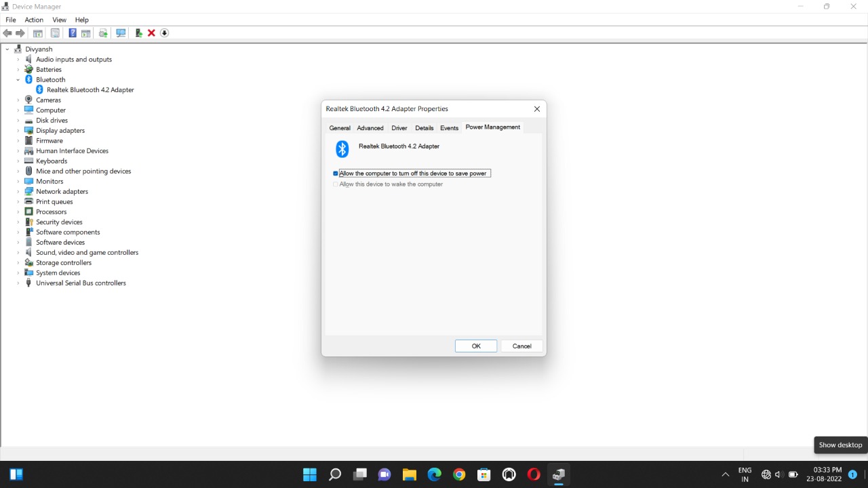The width and height of the screenshot is (868, 488).
Task: Toggle the Show/Hide Action Pane toolbar icon
Action: [x=86, y=33]
